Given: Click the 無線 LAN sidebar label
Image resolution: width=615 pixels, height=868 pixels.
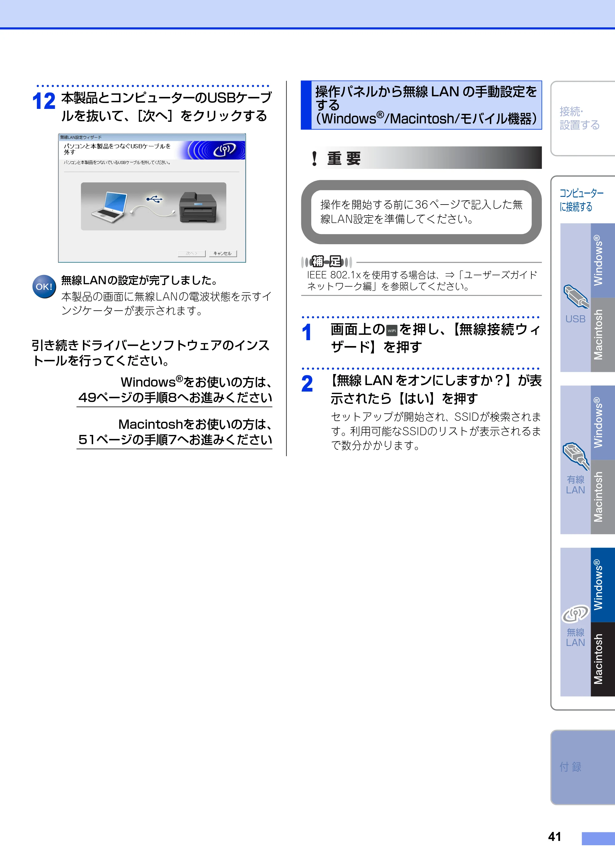Looking at the screenshot, I should (575, 637).
